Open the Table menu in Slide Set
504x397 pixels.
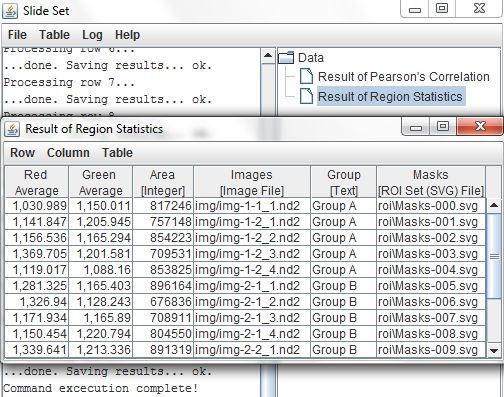pyautogui.click(x=54, y=35)
